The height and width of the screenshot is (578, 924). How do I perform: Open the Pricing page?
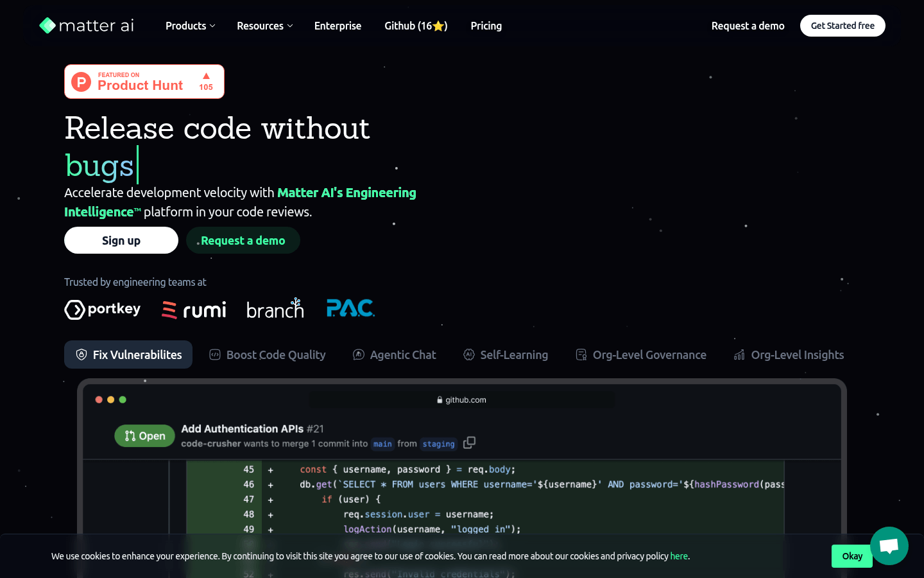point(486,26)
